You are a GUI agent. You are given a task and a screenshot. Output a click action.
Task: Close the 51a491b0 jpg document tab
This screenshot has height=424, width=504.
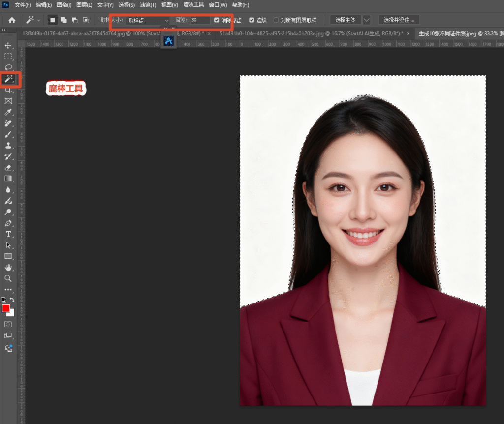tap(408, 34)
